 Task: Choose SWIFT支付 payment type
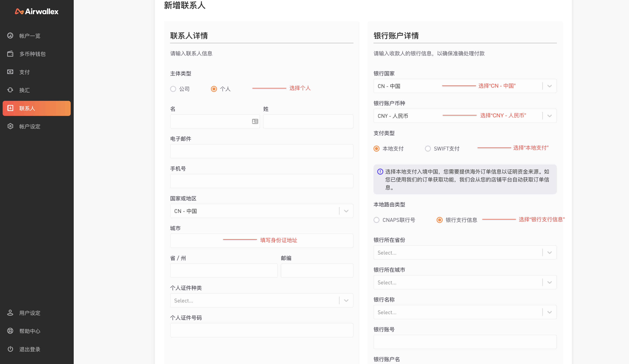[x=428, y=148]
